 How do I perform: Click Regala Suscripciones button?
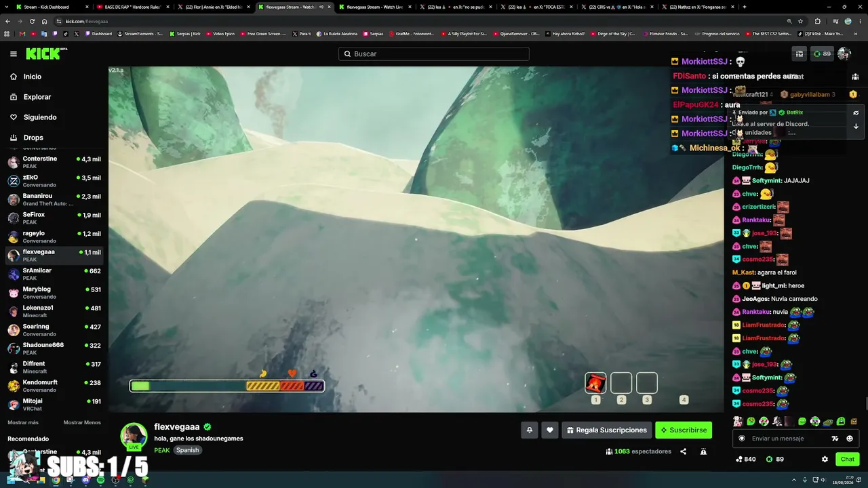(x=607, y=430)
